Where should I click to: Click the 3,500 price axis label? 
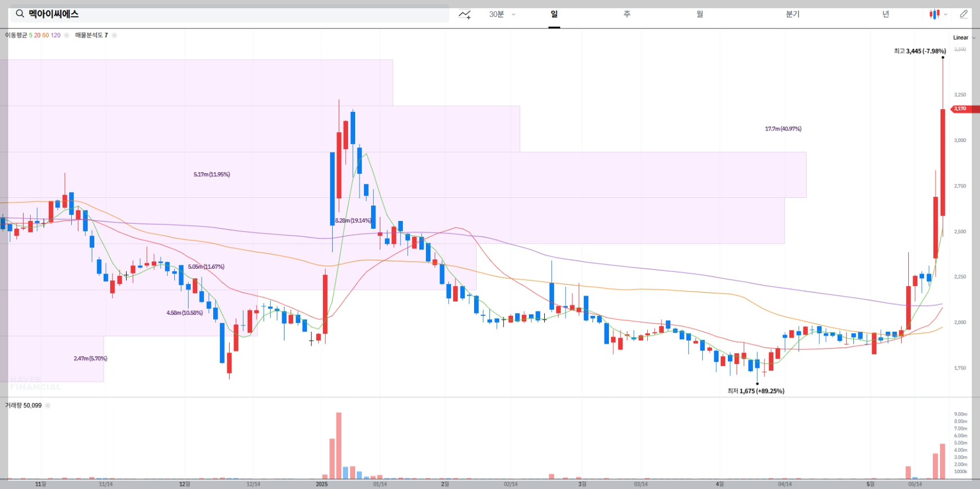(x=960, y=49)
